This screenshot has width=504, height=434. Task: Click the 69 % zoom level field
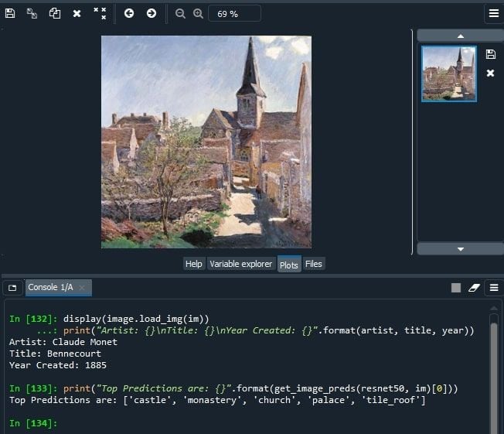[x=233, y=13]
